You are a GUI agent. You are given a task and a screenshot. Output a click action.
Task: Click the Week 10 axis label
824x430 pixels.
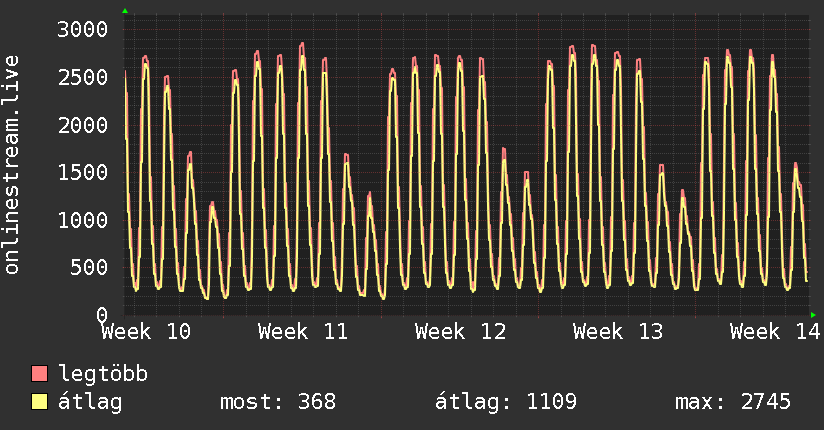[146, 332]
